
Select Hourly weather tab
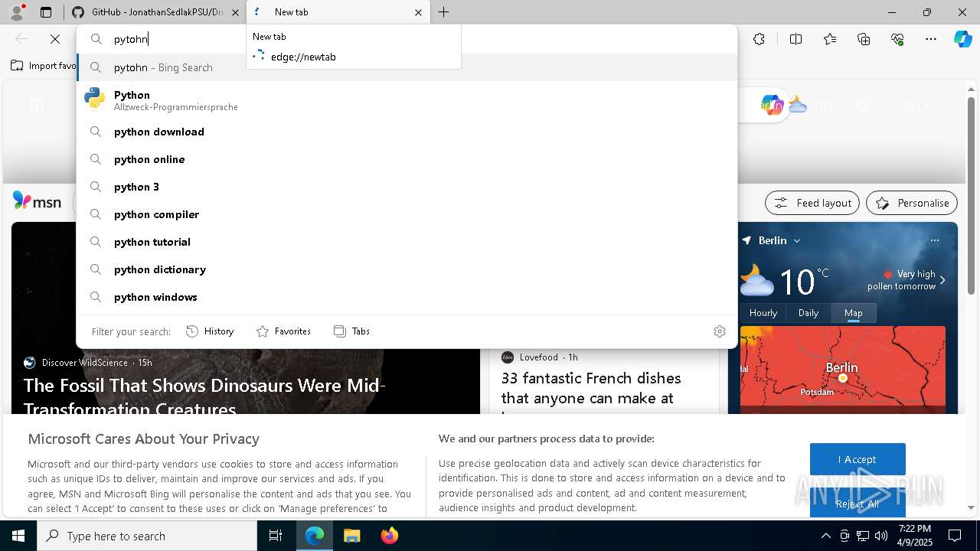[x=763, y=313]
